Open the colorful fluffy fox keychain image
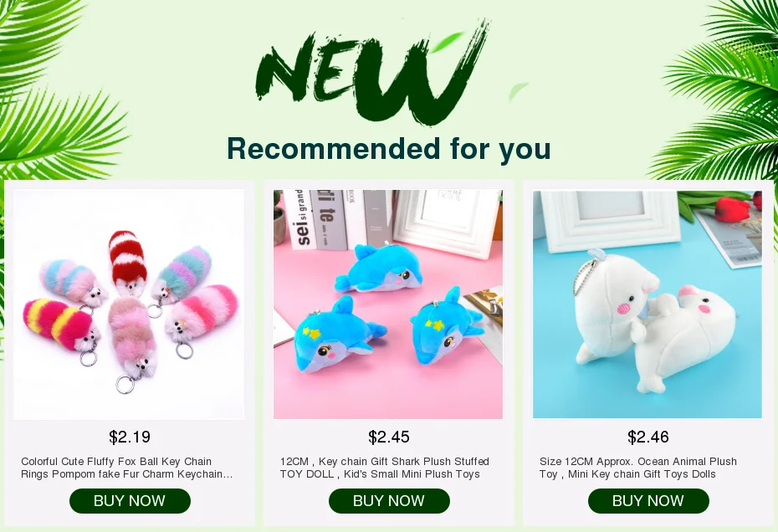This screenshot has width=778, height=532. coord(129,304)
